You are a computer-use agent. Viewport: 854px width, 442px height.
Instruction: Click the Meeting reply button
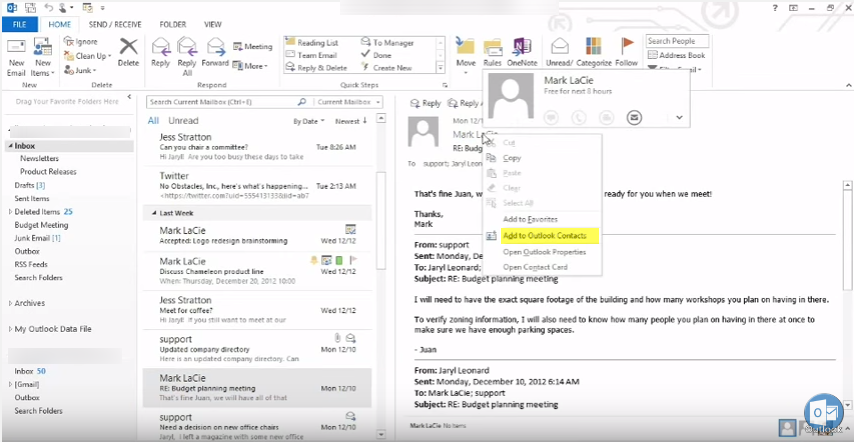(253, 47)
